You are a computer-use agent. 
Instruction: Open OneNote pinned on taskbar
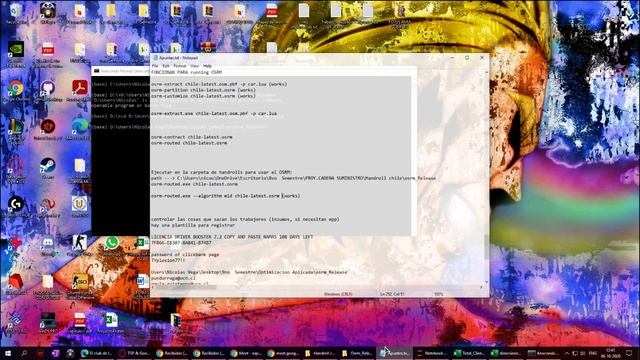pos(56,353)
